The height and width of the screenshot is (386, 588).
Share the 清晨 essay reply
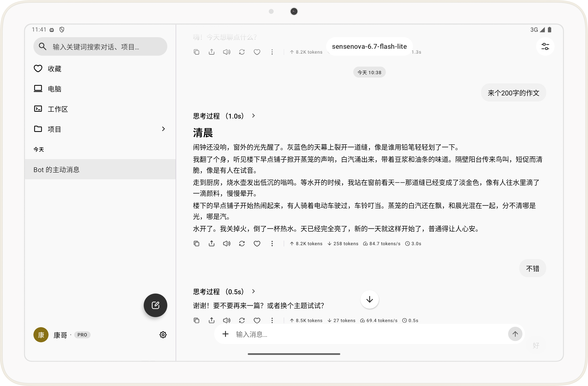click(211, 244)
